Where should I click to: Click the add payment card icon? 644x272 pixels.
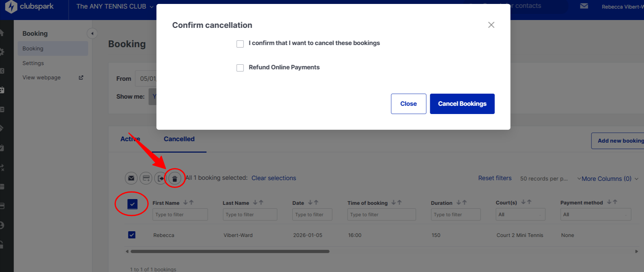click(x=146, y=178)
